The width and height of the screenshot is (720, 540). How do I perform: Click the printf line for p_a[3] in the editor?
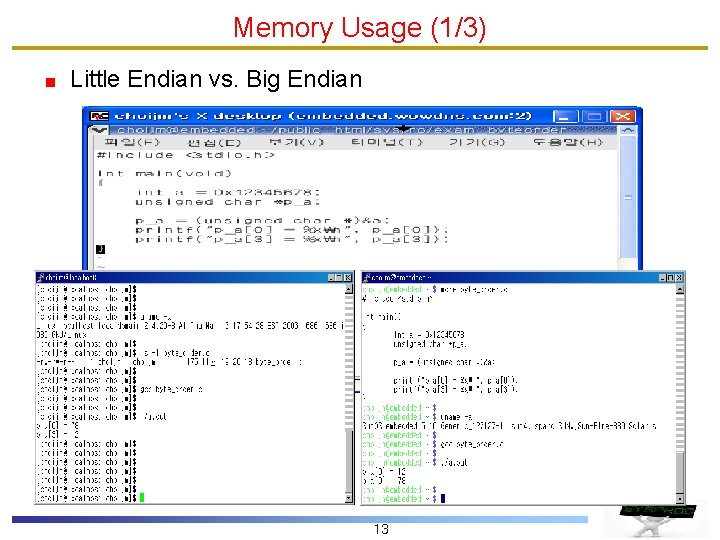(x=292, y=239)
